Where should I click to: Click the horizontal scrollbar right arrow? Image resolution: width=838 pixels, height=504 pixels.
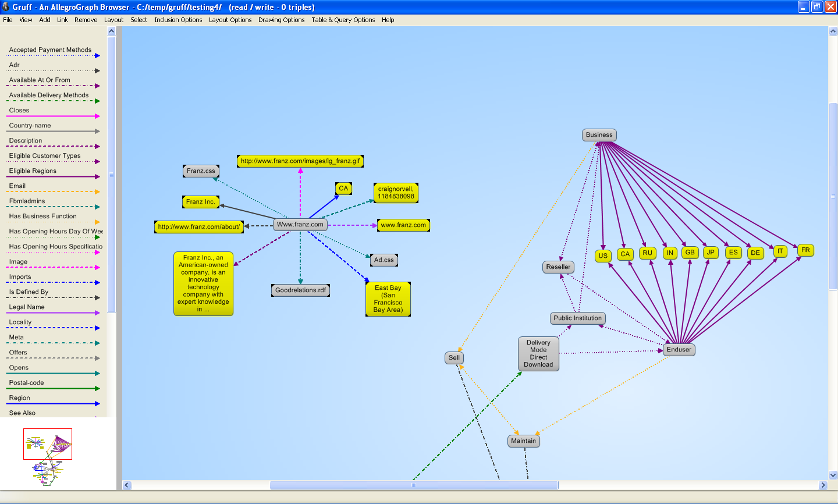(823, 485)
